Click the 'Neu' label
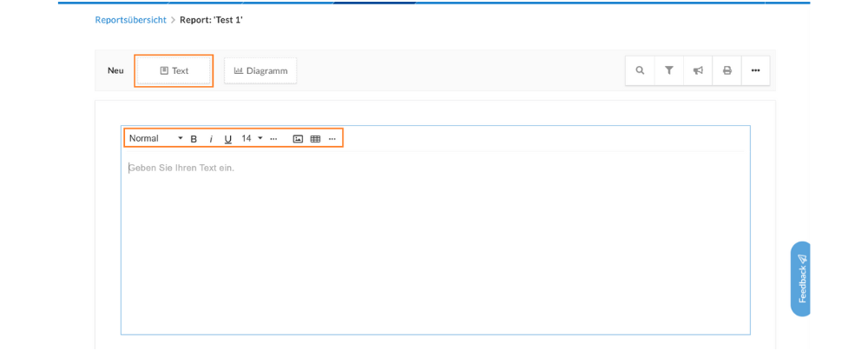Screen dimensions: 868x351 [115, 71]
